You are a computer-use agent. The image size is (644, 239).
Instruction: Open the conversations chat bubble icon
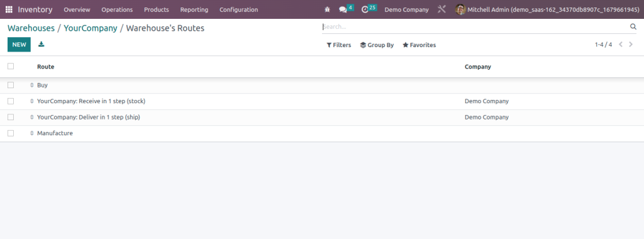tap(343, 9)
